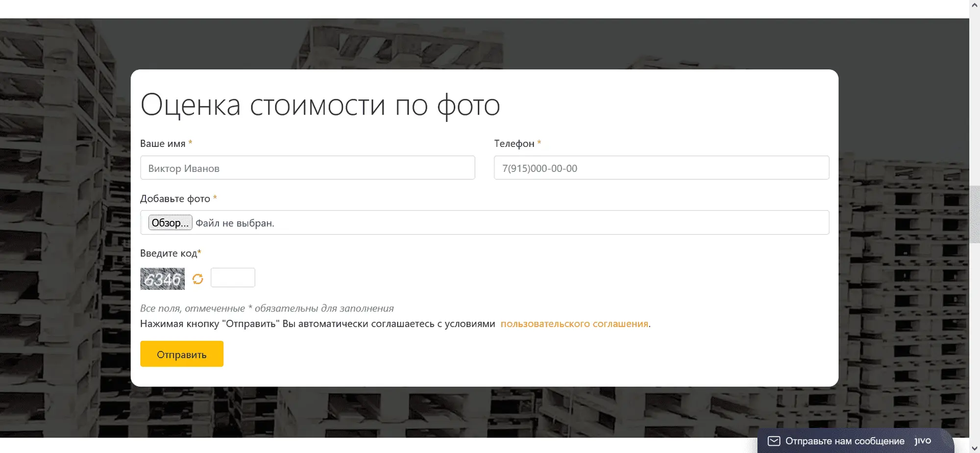
Task: Click the "Ваше имя" field label
Action: [163, 143]
